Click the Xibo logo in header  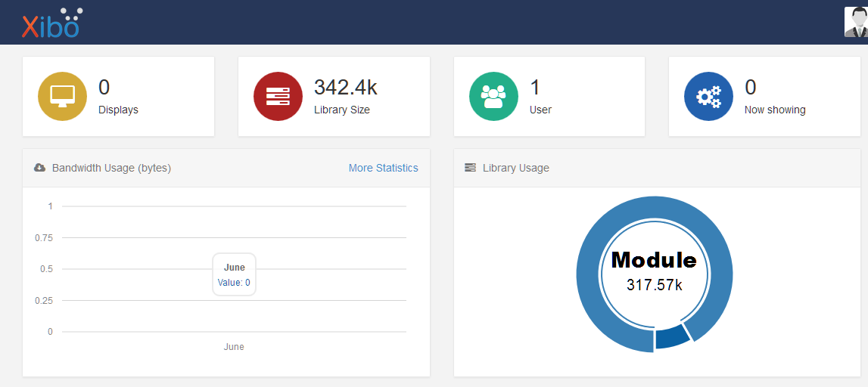point(52,23)
